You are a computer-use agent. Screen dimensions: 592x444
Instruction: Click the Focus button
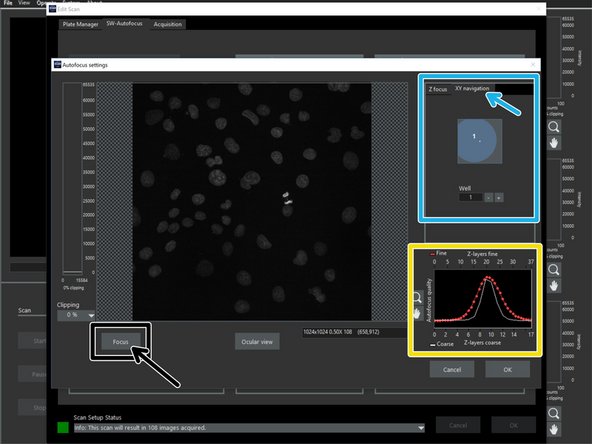pyautogui.click(x=121, y=342)
